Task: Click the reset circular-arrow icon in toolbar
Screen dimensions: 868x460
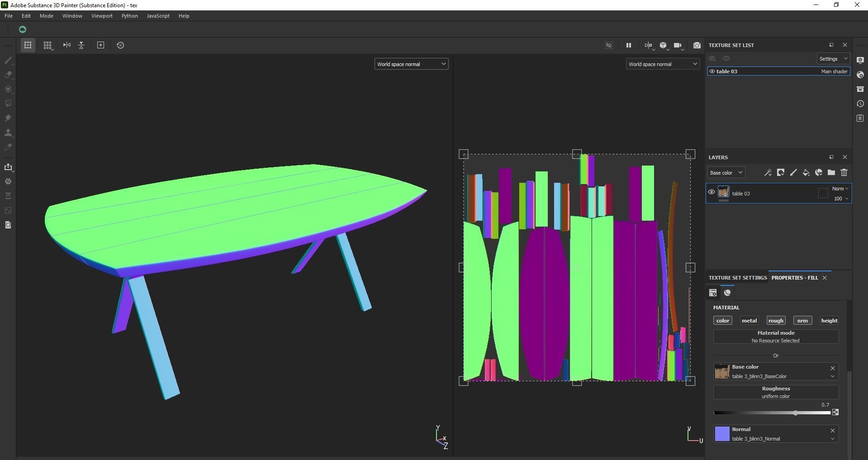Action: [120, 45]
